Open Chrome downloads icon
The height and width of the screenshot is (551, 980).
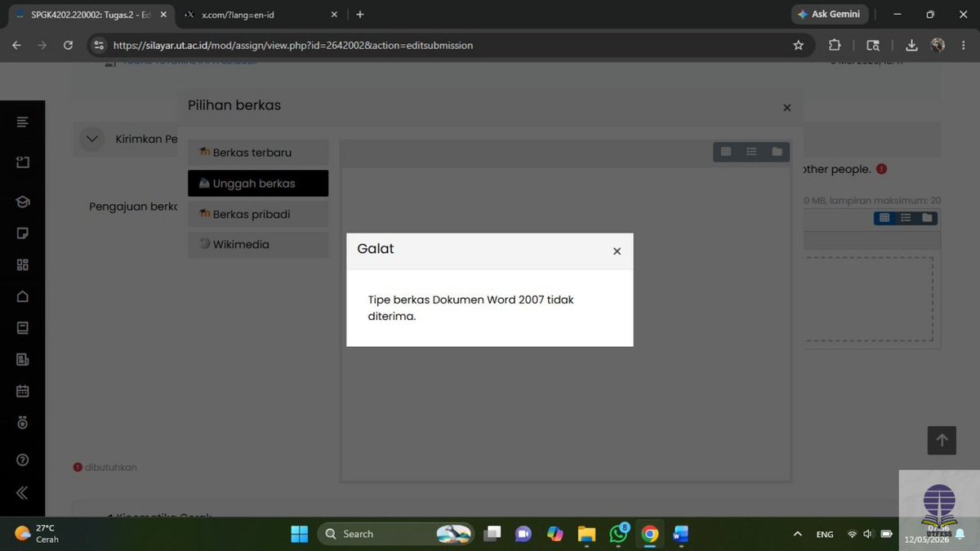[x=911, y=46]
